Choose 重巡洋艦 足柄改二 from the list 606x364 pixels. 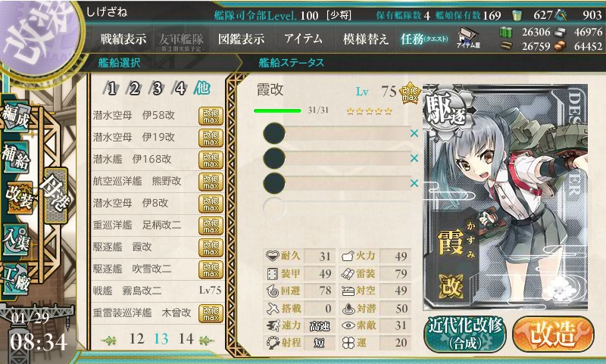click(158, 225)
